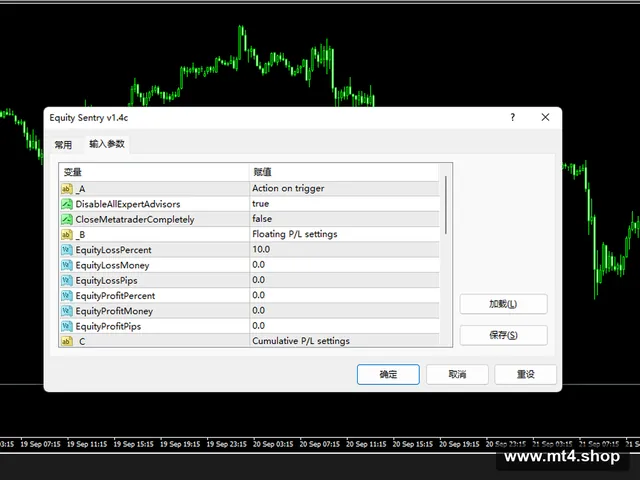Select the EquityProfitPercent variable name

pos(116,296)
